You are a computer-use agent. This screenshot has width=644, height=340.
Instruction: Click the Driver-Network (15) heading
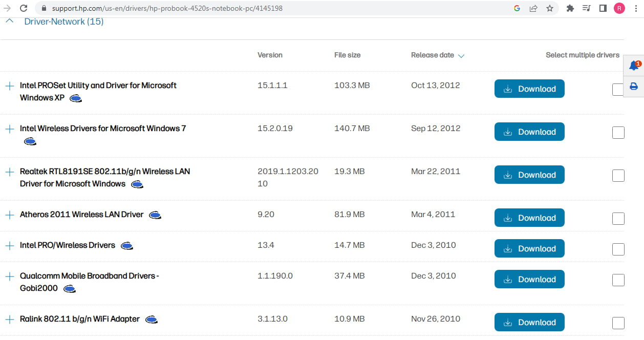pyautogui.click(x=64, y=22)
